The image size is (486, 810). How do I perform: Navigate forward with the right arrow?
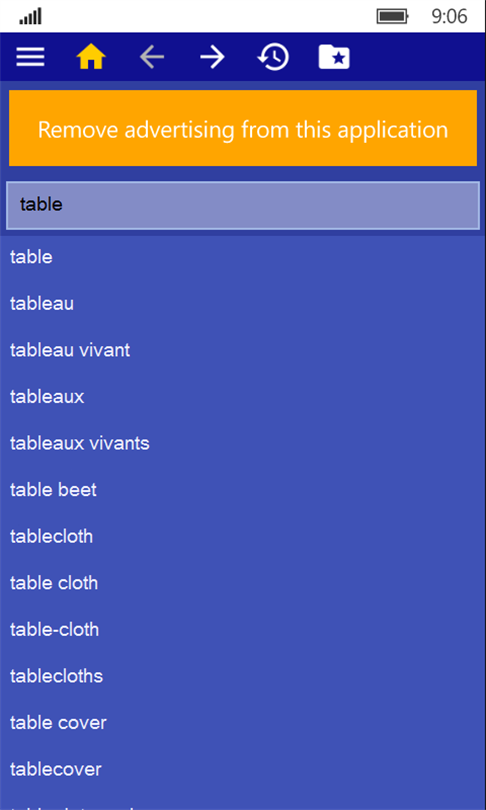click(213, 57)
